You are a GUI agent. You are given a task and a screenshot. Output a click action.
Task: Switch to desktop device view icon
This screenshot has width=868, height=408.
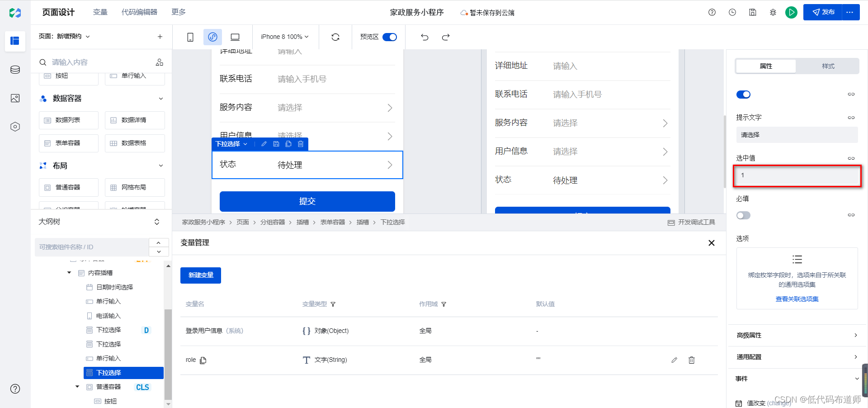coord(235,37)
